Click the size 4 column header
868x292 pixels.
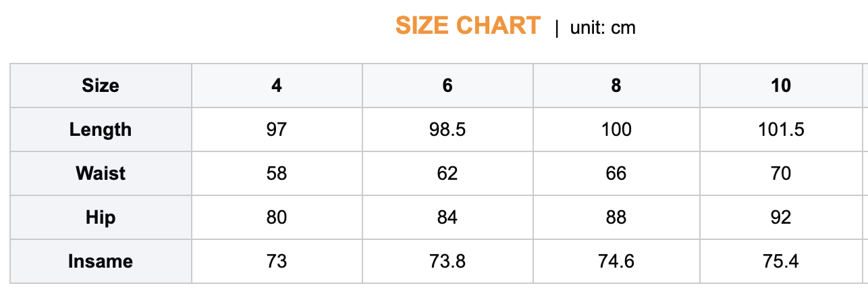(x=277, y=86)
